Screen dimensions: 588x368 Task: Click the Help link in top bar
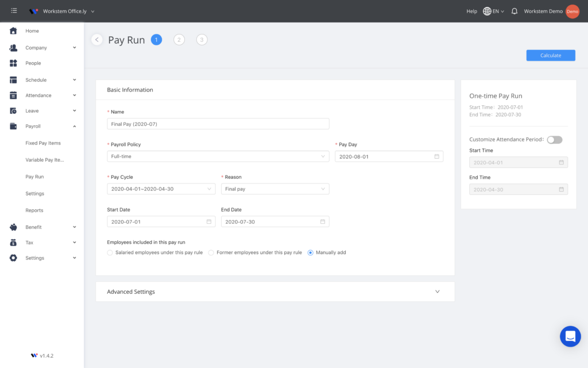[x=471, y=11]
